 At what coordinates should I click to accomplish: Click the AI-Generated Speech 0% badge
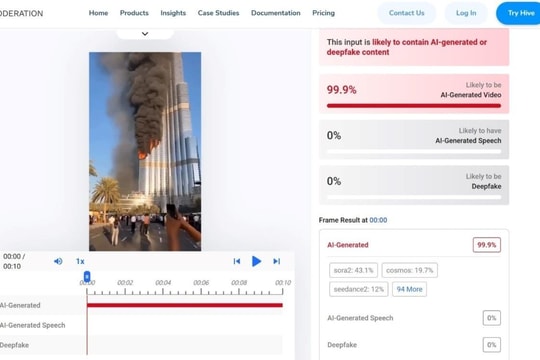click(x=491, y=318)
